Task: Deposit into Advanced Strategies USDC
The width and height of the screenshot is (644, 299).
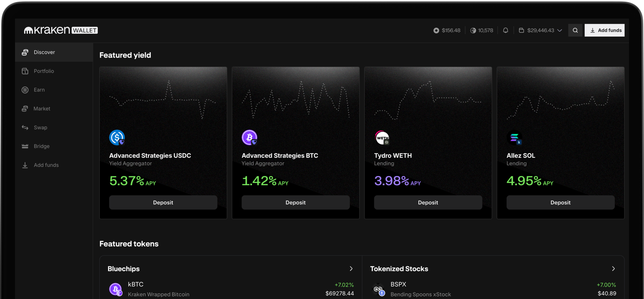Action: 163,203
